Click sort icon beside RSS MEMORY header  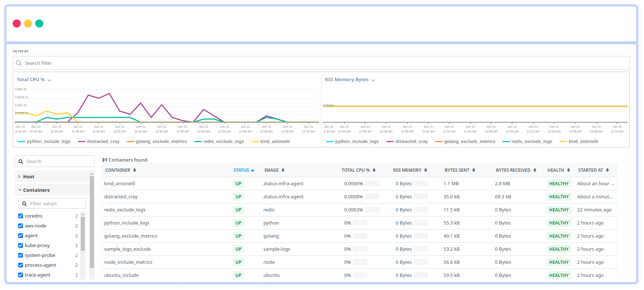pos(426,170)
